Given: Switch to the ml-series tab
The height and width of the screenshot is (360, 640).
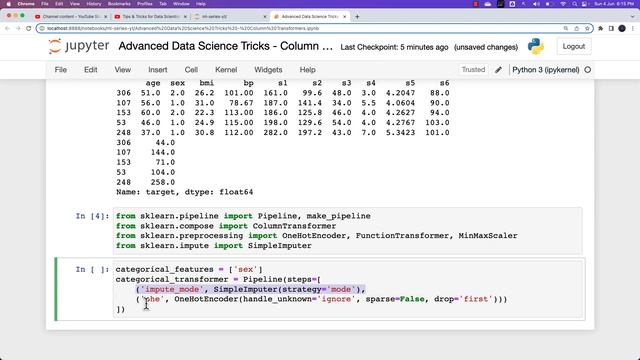Looking at the screenshot, I should tap(229, 17).
